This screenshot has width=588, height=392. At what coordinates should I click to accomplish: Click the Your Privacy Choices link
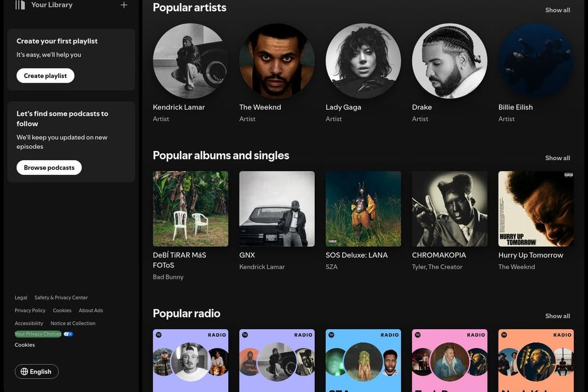tap(38, 333)
